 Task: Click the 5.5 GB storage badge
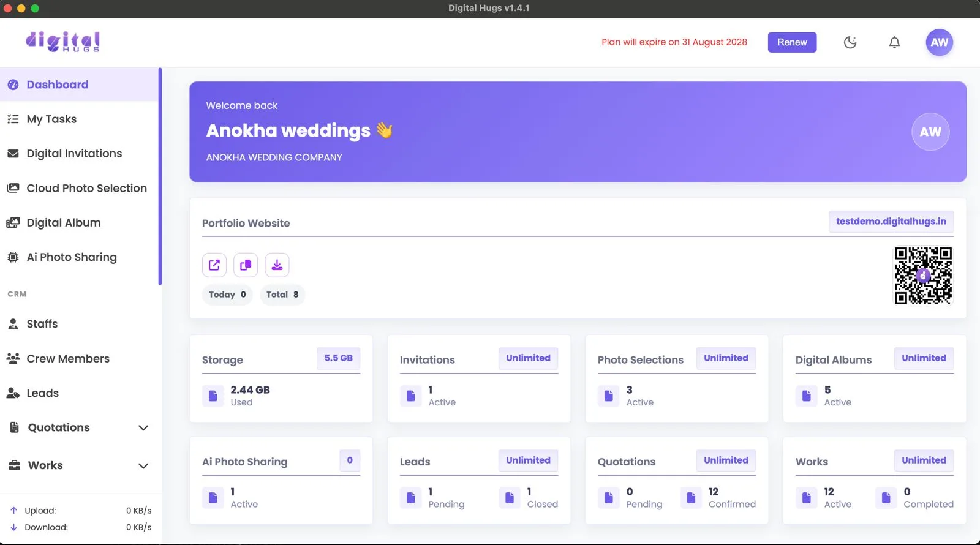[339, 358]
